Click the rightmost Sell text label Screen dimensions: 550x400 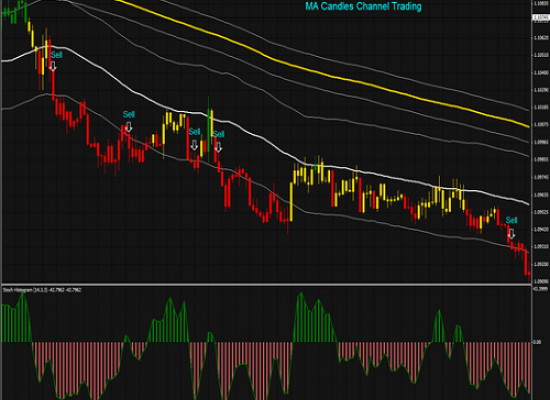click(511, 220)
